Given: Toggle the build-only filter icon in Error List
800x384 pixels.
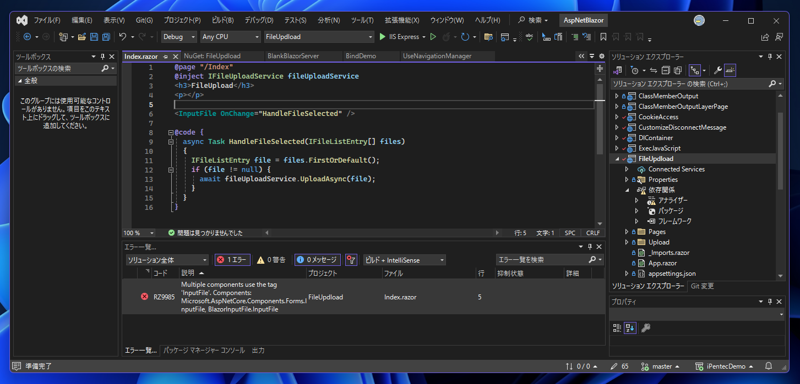Looking at the screenshot, I should coord(351,260).
